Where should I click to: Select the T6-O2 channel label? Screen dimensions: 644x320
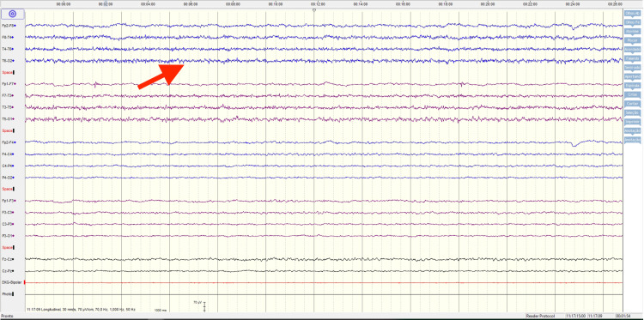pos(9,61)
